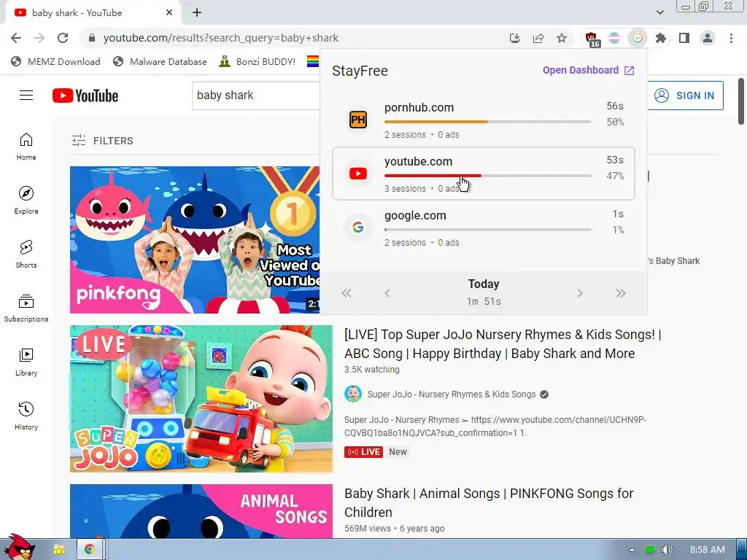The height and width of the screenshot is (560, 747).
Task: Click the browser back arrow
Action: tap(16, 38)
